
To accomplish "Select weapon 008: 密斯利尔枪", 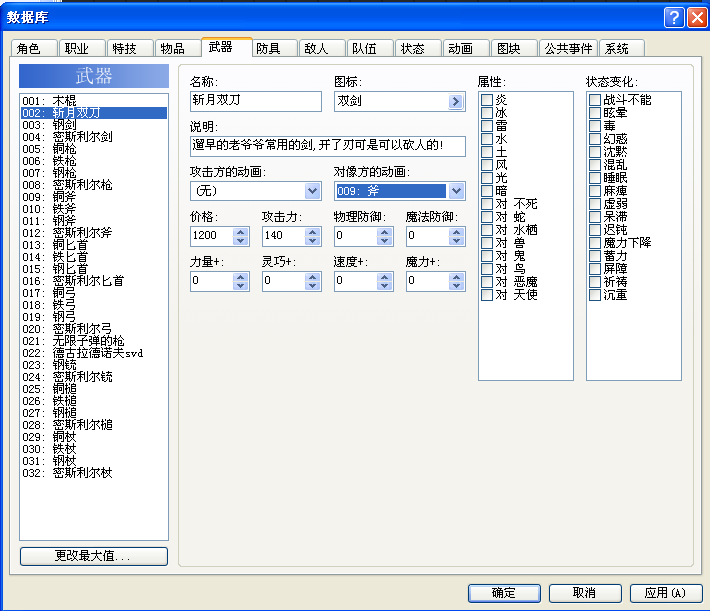I will point(94,185).
